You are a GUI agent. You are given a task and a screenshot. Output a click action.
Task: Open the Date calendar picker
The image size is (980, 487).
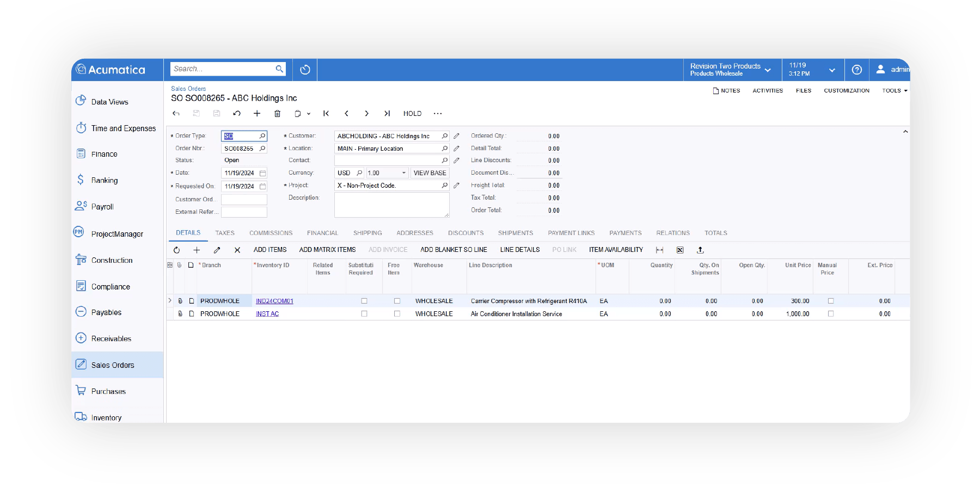(262, 173)
